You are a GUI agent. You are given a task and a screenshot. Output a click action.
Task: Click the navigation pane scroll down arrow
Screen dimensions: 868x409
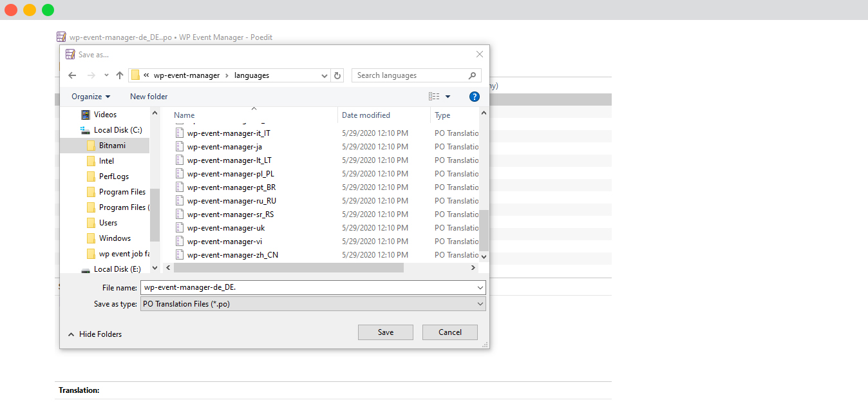[x=155, y=267]
